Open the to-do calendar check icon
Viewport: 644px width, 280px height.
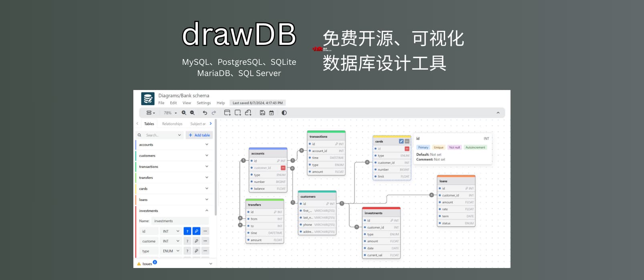pos(272,113)
